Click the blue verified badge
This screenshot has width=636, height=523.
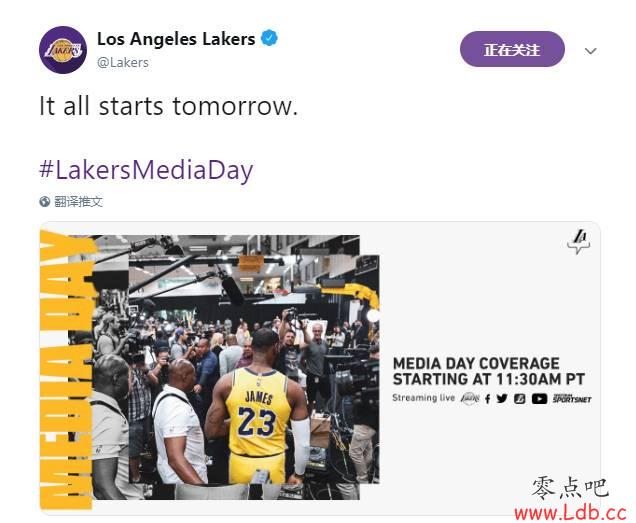coord(269,39)
